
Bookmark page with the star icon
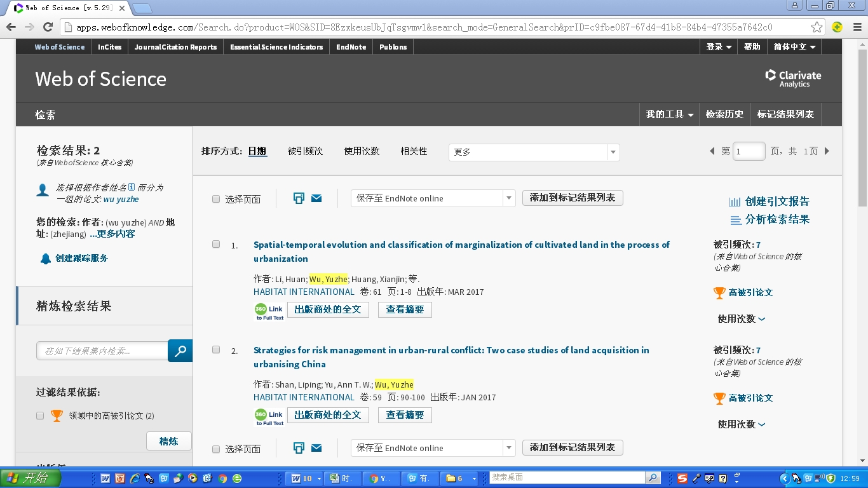(817, 27)
